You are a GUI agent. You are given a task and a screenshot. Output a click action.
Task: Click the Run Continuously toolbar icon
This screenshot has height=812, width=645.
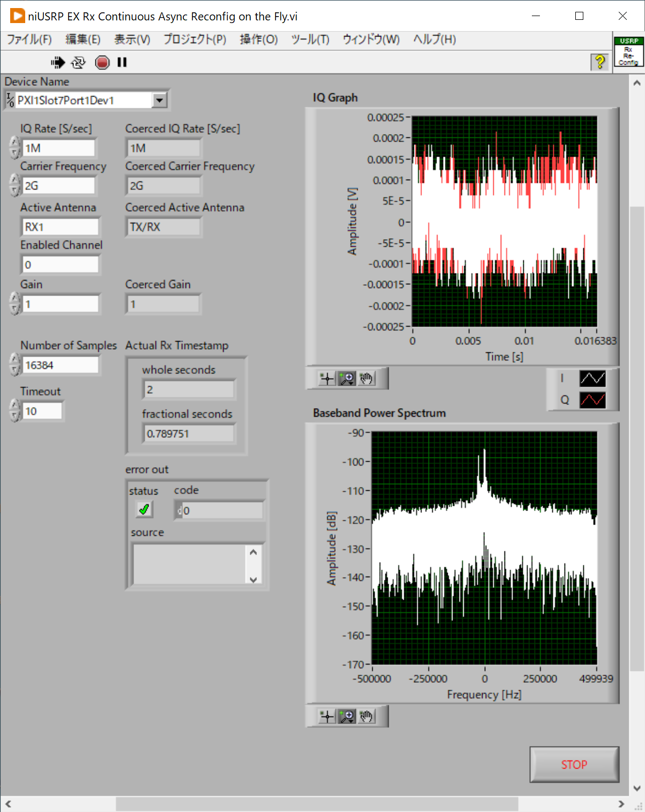78,63
